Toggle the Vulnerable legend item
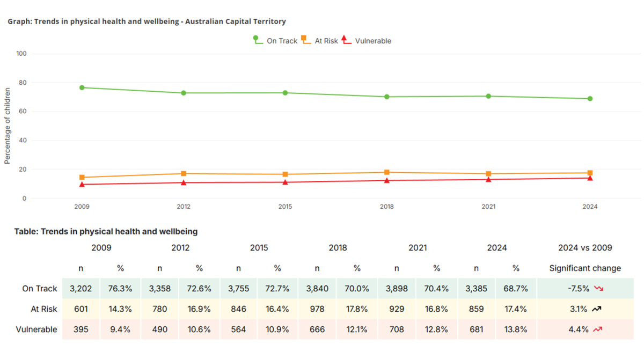 (x=367, y=41)
